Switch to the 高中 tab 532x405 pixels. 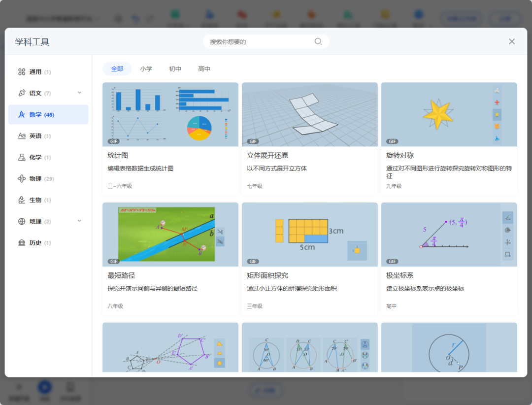(204, 69)
